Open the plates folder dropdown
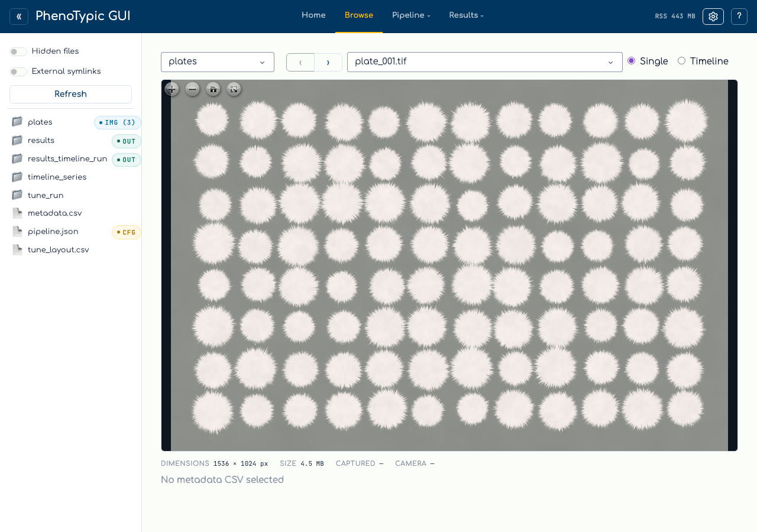 [x=218, y=62]
